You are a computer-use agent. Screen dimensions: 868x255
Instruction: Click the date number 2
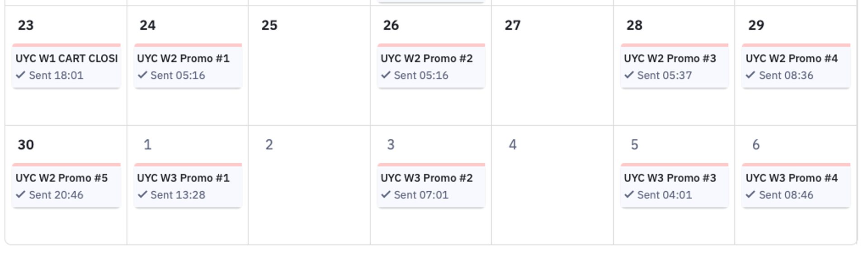(269, 145)
